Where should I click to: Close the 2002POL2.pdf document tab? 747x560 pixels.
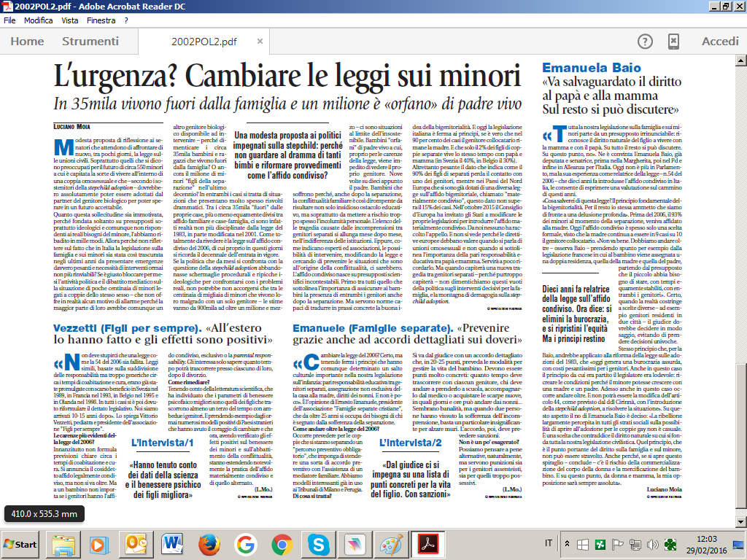click(x=260, y=42)
